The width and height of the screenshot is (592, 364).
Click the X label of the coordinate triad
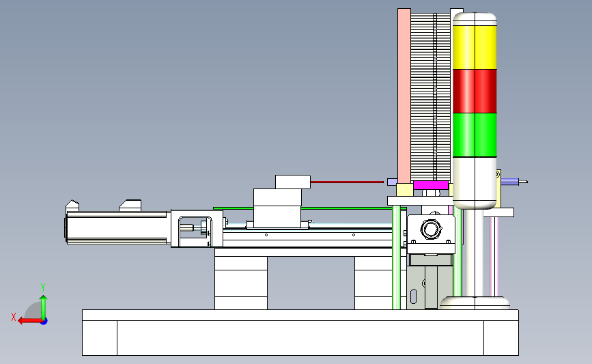14,317
